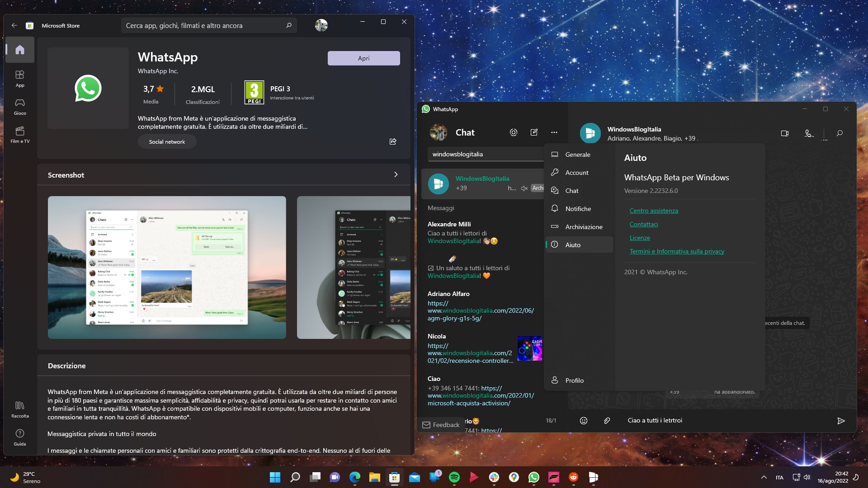868x488 pixels.
Task: Select Chat settings tab
Action: (579, 191)
